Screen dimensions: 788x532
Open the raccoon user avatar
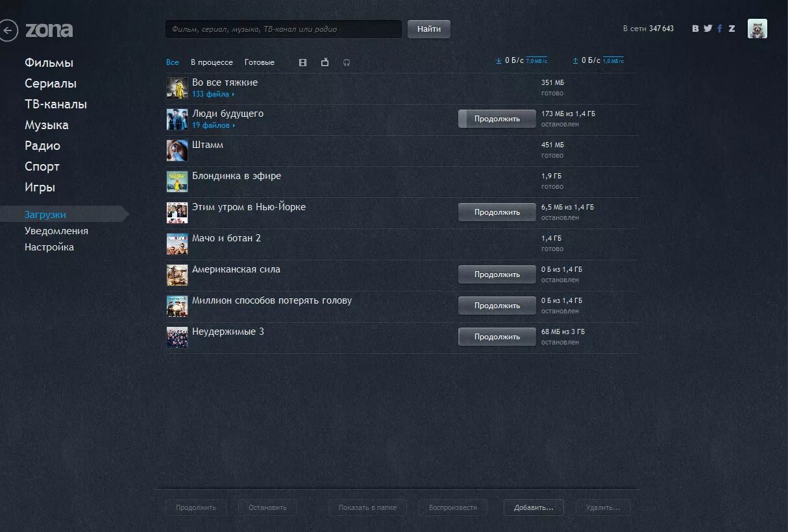(x=757, y=29)
